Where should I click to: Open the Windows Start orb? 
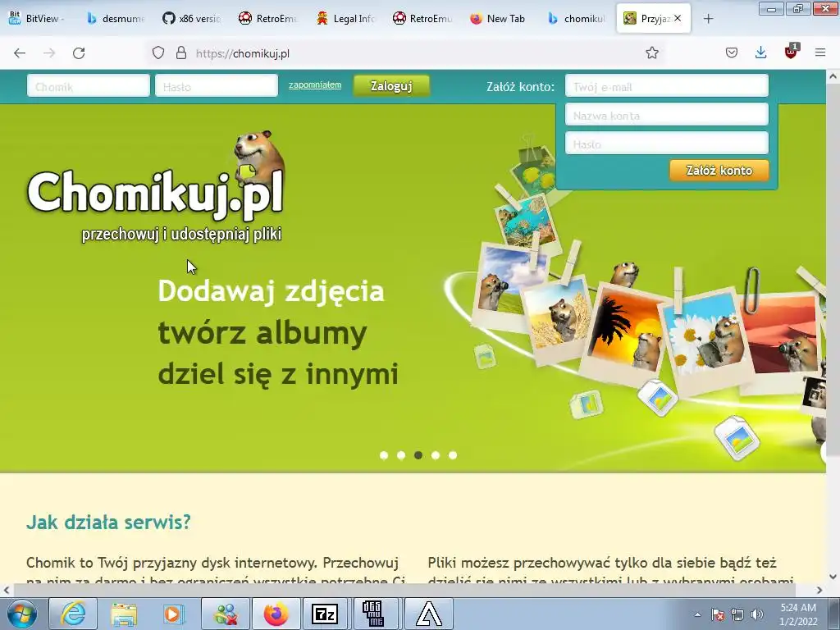pos(22,614)
